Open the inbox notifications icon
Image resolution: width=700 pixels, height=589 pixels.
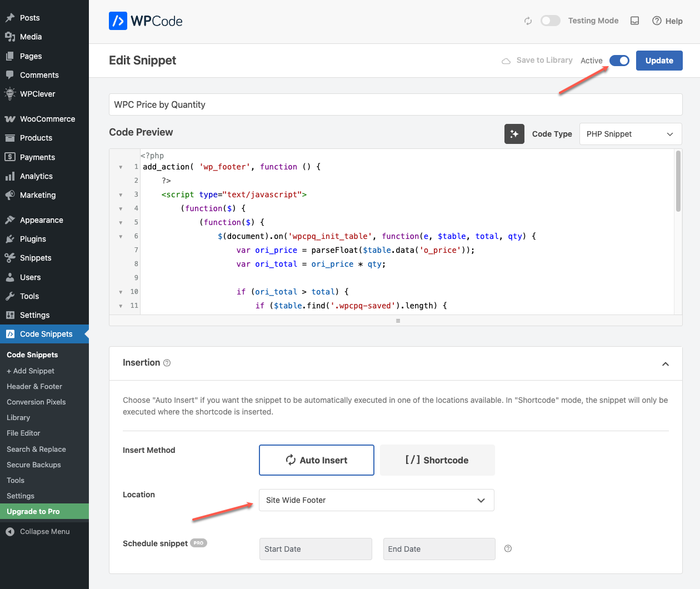[634, 21]
